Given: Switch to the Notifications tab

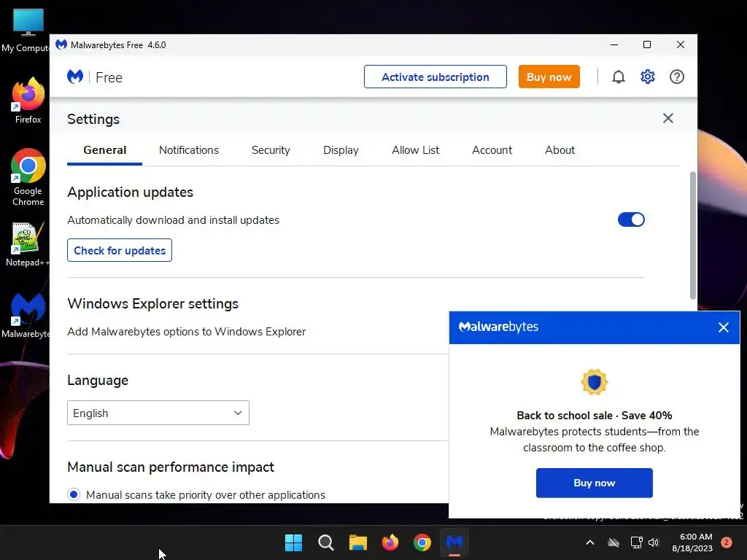Looking at the screenshot, I should coord(189,150).
